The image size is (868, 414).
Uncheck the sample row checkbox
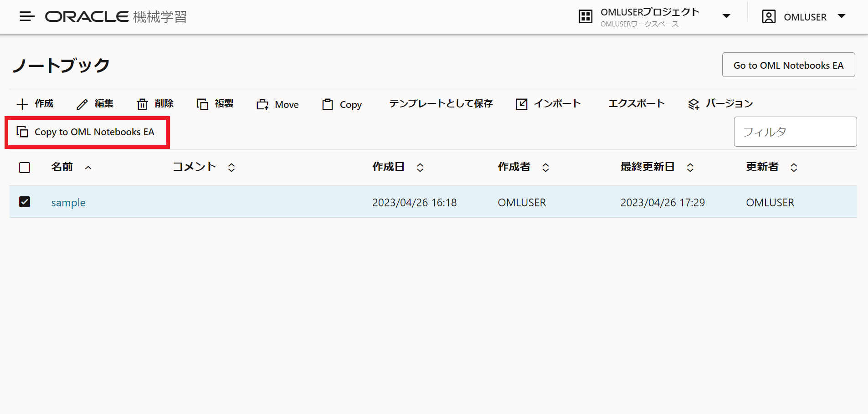coord(25,201)
